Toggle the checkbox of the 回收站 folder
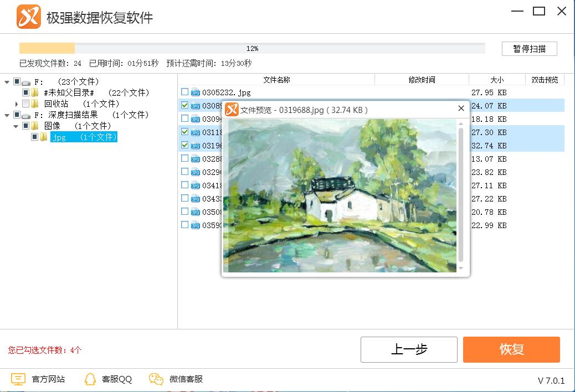This screenshot has height=392, width=575. [25, 104]
